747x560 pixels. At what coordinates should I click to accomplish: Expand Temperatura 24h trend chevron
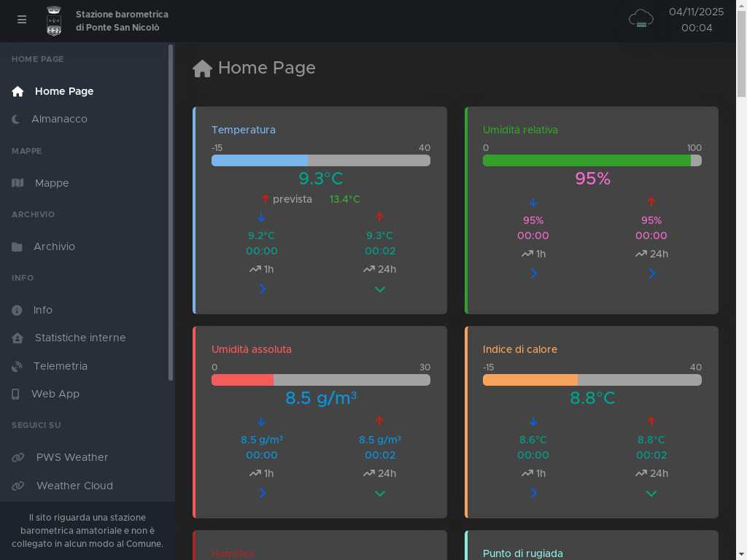379,289
